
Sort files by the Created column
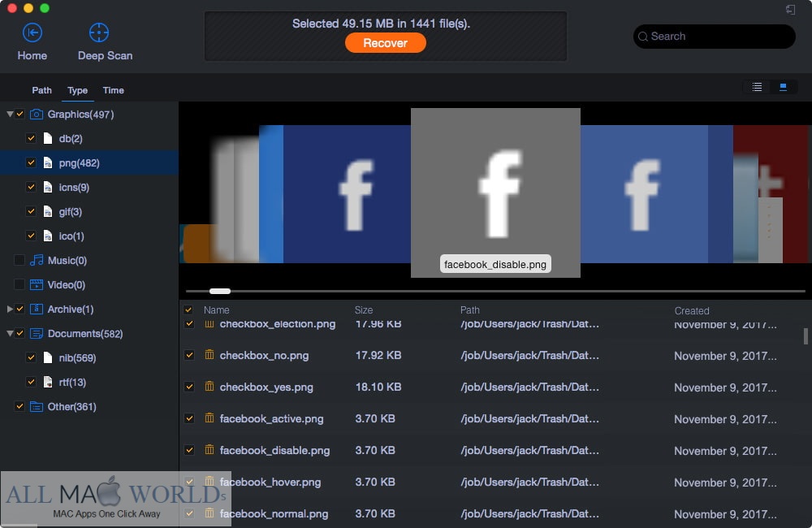[x=692, y=310]
